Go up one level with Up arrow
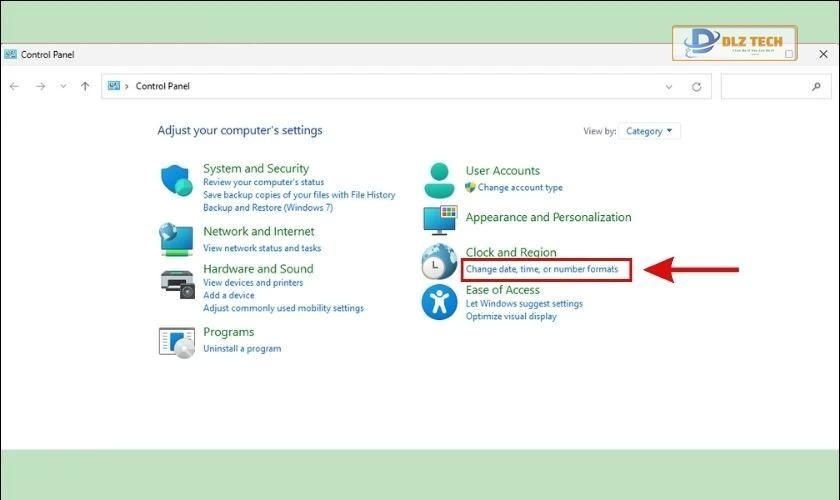The height and width of the screenshot is (500, 840). tap(85, 87)
